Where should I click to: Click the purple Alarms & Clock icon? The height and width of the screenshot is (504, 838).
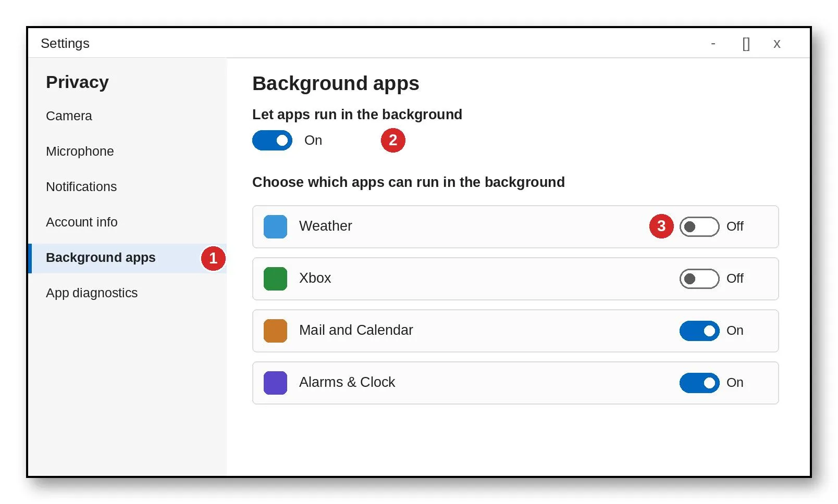pos(275,383)
